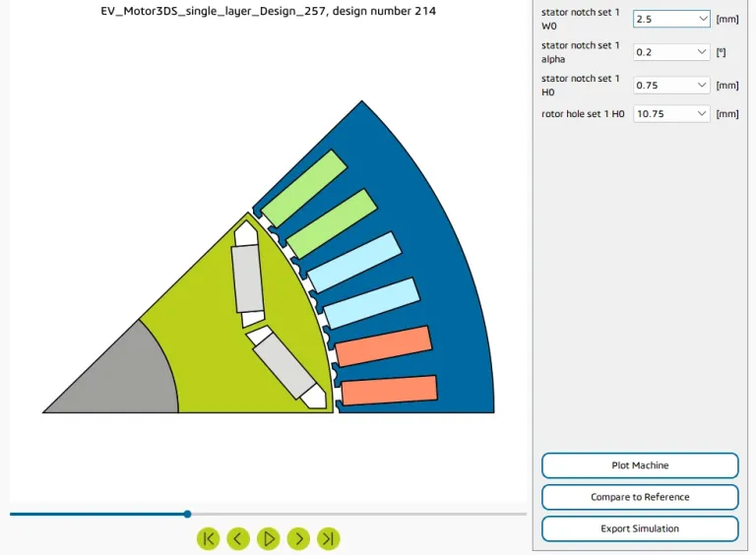Expand stator notch set 1 alpha dropdown
The width and height of the screenshot is (756, 555).
click(x=672, y=51)
